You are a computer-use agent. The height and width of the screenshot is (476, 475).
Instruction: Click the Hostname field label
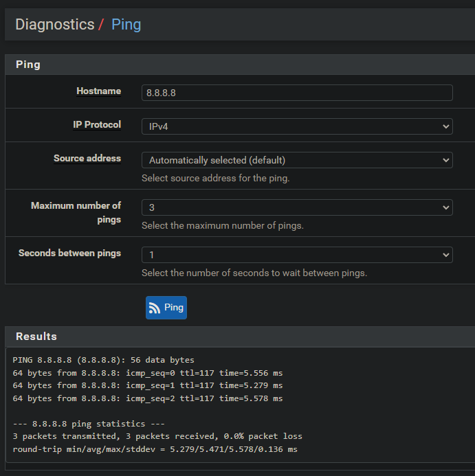99,91
